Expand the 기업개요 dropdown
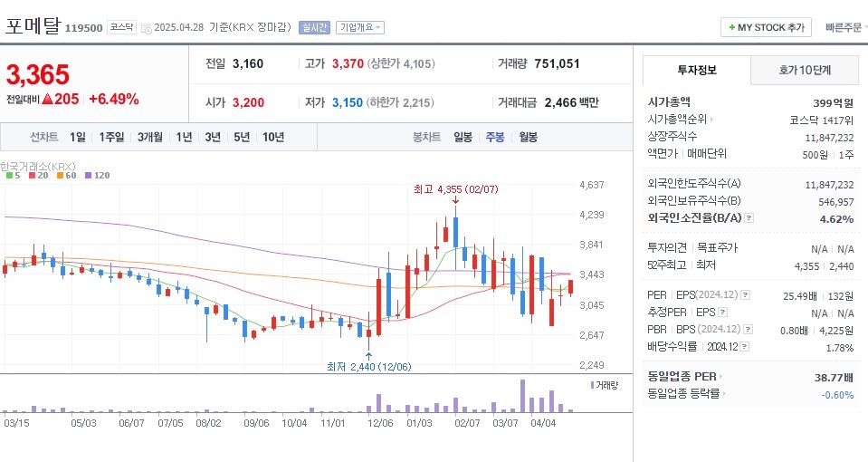 point(360,27)
